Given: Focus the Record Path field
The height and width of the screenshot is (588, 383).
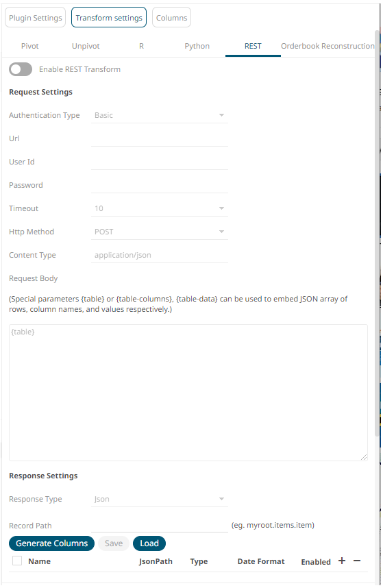Looking at the screenshot, I should (x=159, y=525).
